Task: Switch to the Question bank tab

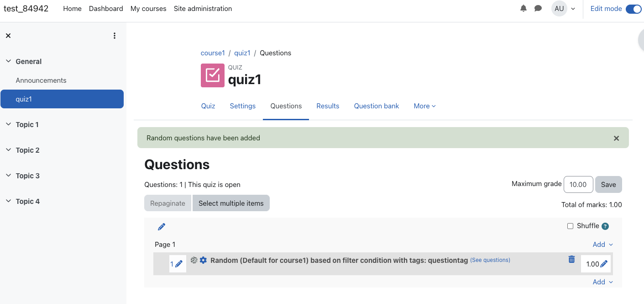Action: [x=377, y=106]
